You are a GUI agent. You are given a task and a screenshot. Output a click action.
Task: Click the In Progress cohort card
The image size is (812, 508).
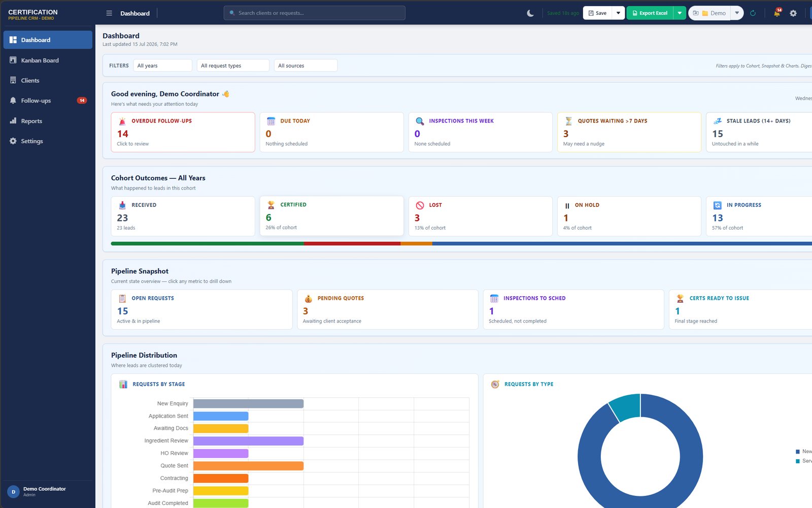(759, 216)
